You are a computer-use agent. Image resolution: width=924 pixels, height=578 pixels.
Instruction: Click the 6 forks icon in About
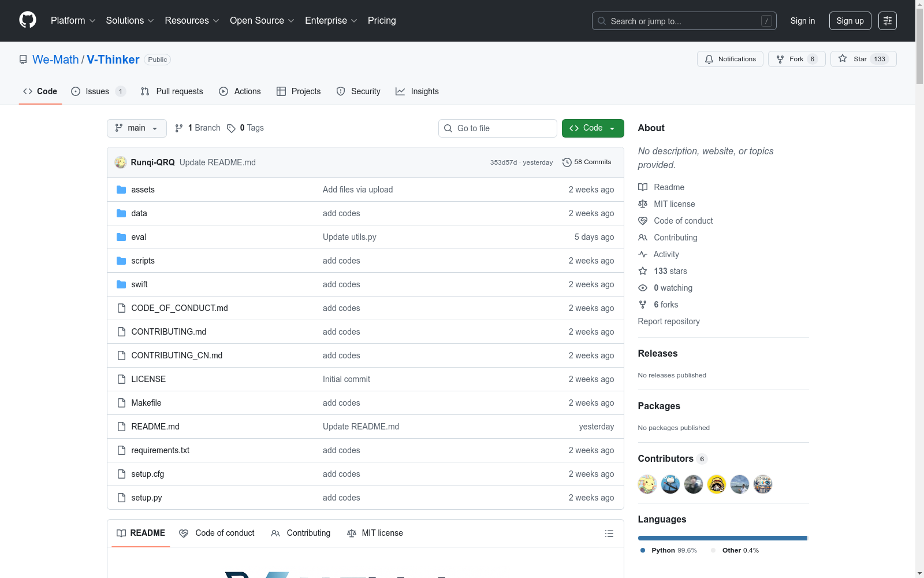point(643,305)
